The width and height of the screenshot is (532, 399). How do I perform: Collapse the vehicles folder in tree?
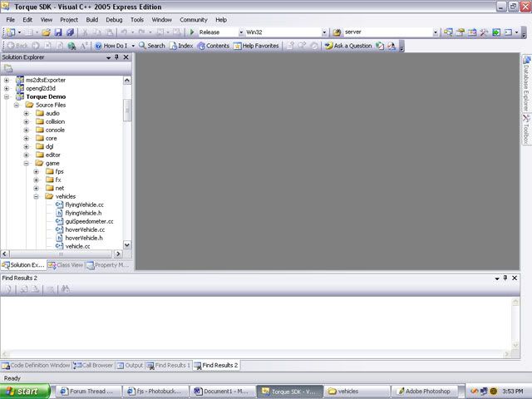[37, 196]
